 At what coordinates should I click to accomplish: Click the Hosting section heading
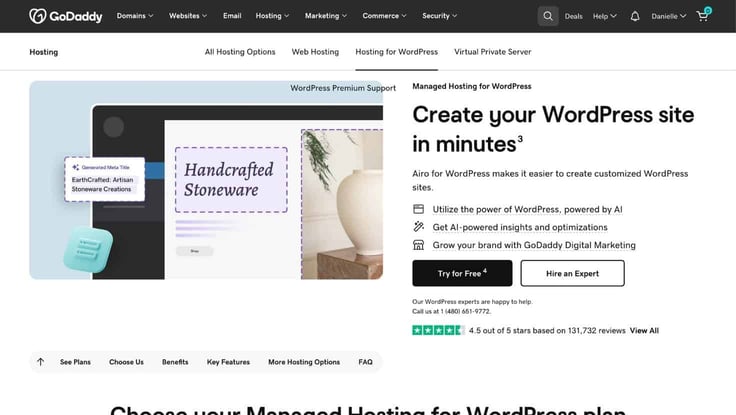click(44, 52)
